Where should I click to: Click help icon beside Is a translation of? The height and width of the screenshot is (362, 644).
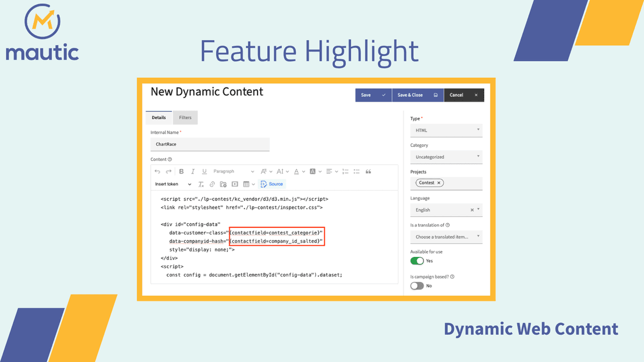point(448,225)
